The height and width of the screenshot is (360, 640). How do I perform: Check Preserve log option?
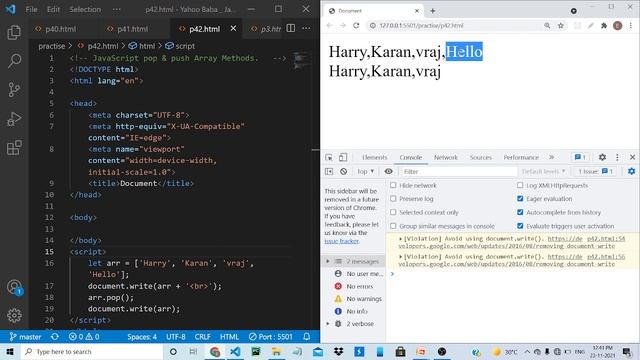[393, 199]
